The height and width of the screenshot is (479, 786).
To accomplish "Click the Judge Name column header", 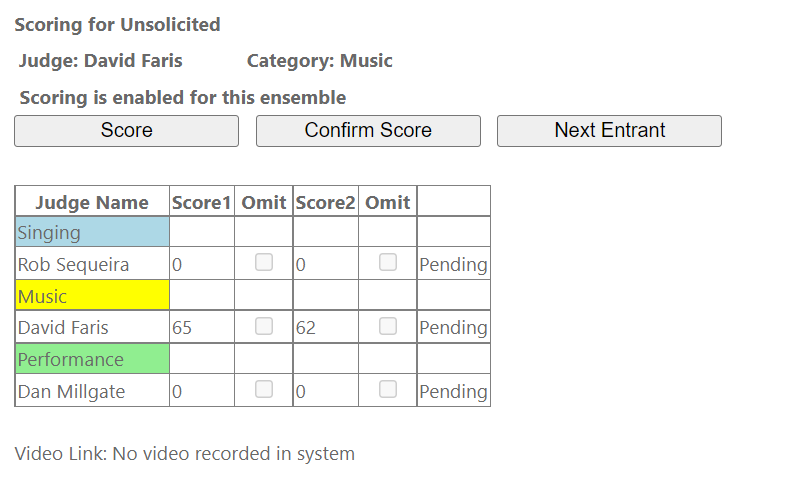I will (92, 203).
